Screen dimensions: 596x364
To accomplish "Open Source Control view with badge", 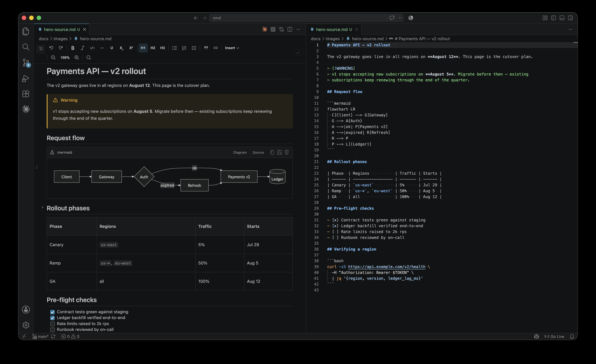I will tap(26, 63).
